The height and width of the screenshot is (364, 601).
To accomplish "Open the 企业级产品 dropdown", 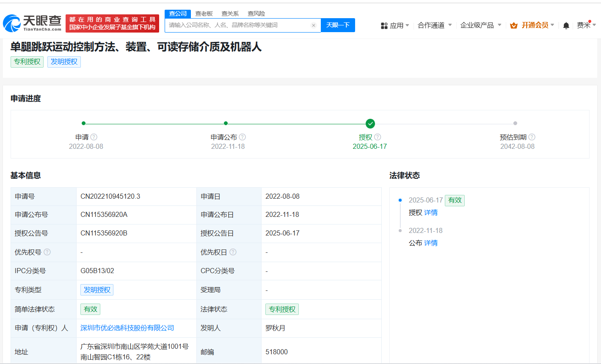I will [x=481, y=25].
